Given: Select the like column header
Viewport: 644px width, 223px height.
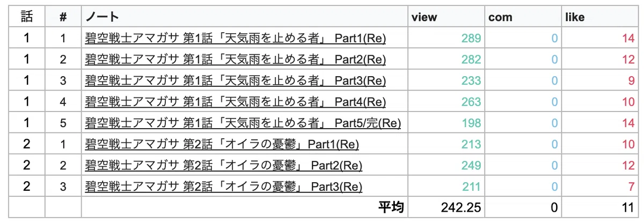Looking at the screenshot, I should click(x=575, y=17).
